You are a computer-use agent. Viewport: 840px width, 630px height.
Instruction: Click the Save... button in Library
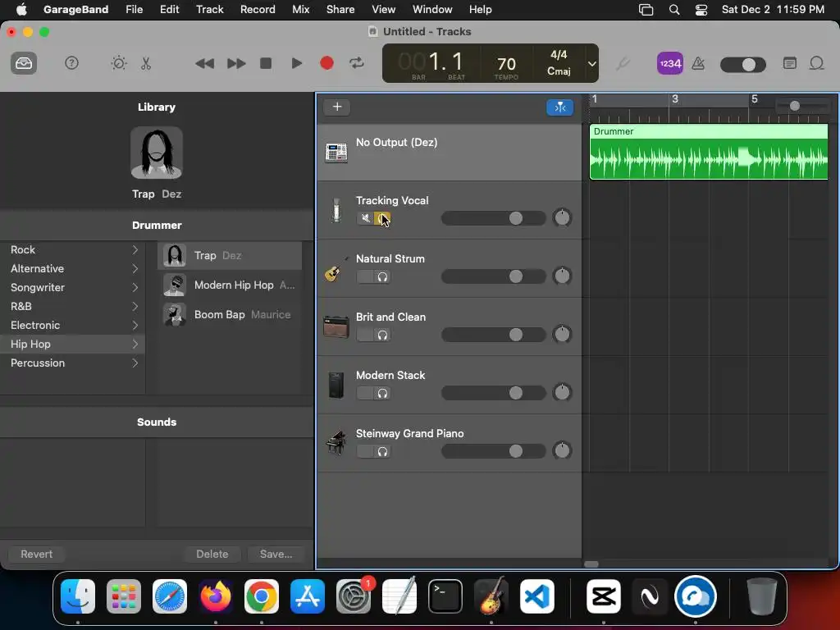click(x=276, y=554)
